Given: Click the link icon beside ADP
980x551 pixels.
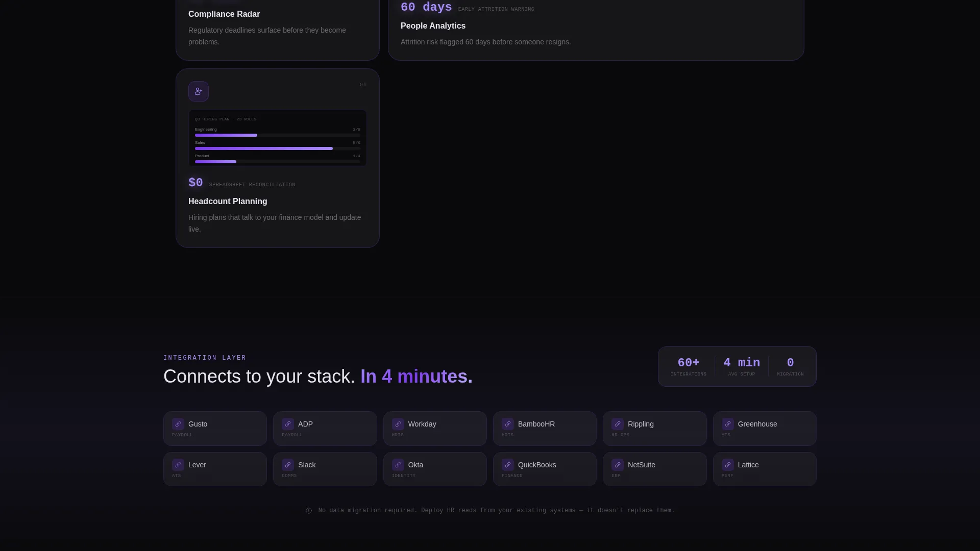Looking at the screenshot, I should pos(288,424).
